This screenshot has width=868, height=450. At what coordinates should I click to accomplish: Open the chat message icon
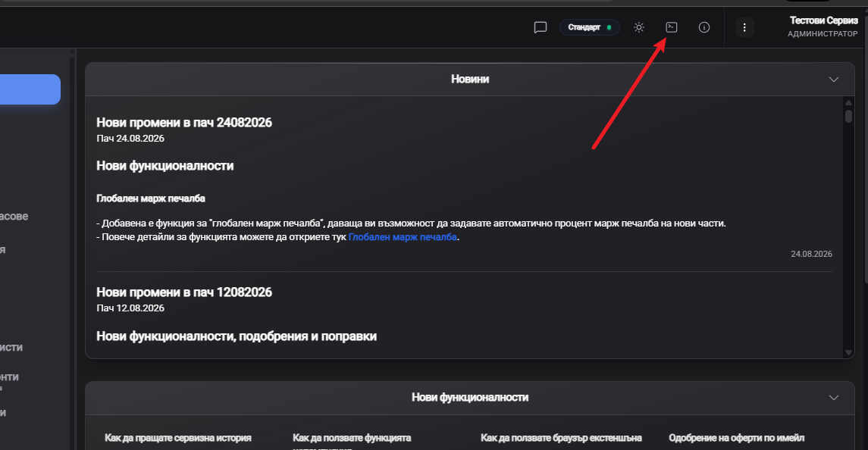[x=541, y=27]
